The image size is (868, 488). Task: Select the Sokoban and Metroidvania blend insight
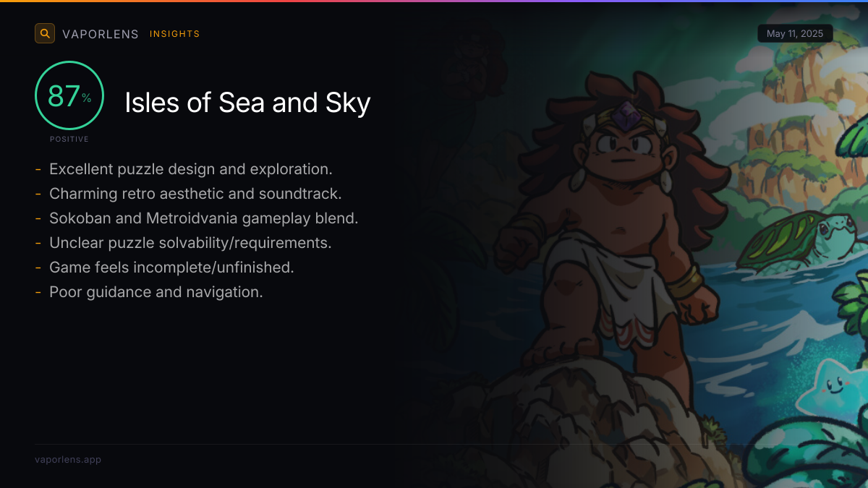tap(204, 218)
